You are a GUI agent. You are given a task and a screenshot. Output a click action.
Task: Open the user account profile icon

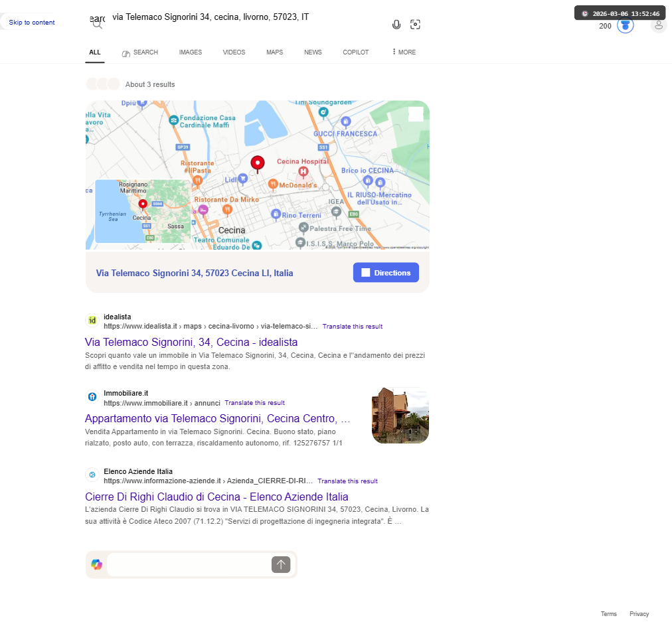coord(659,25)
